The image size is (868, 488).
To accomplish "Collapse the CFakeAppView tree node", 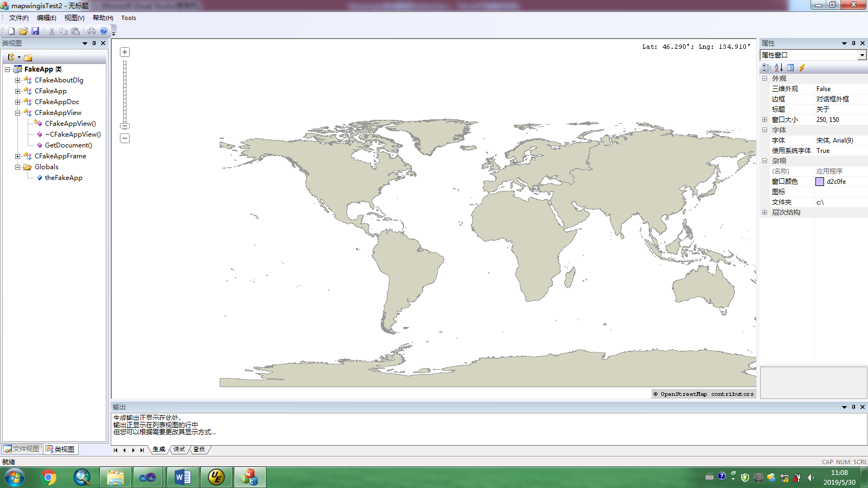I will (x=18, y=112).
